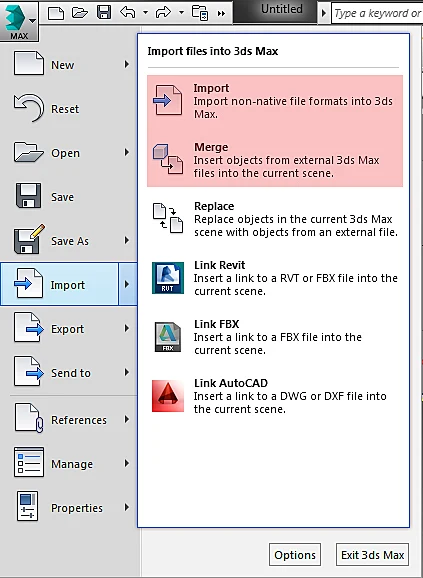
Task: Click the Options button
Action: 295,554
